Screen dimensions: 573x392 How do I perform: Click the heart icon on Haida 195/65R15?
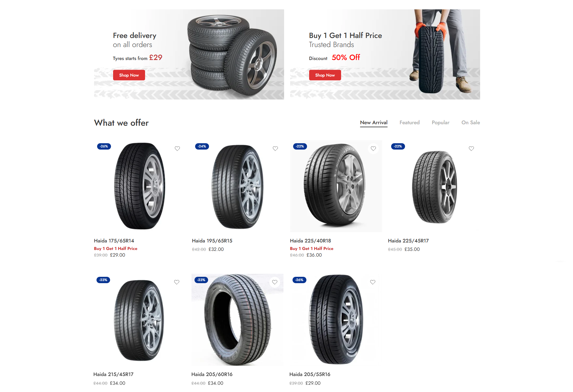[275, 148]
